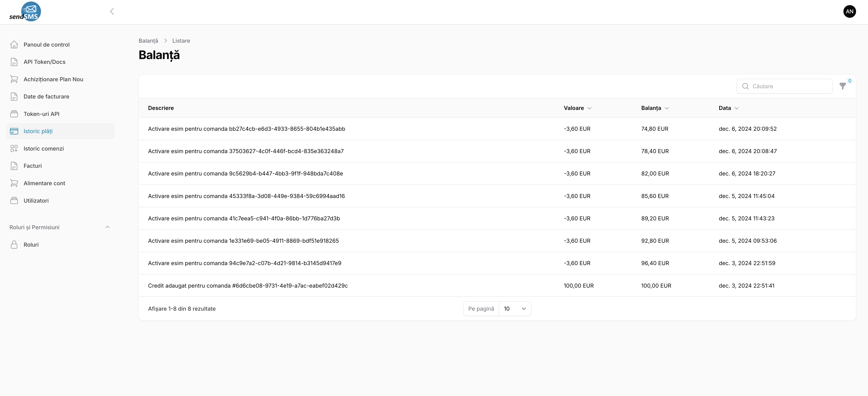
Task: Click the cart icon beside Achiziționare Plan Nou
Action: click(14, 79)
